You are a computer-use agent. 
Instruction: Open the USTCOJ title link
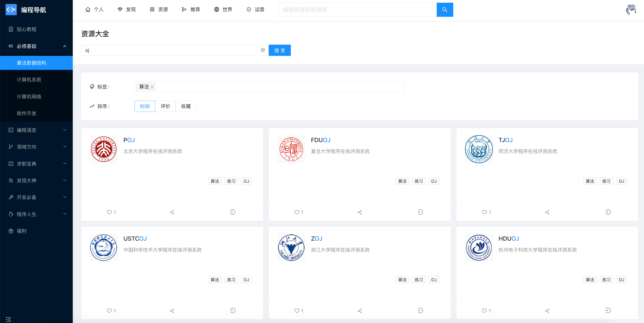click(135, 238)
